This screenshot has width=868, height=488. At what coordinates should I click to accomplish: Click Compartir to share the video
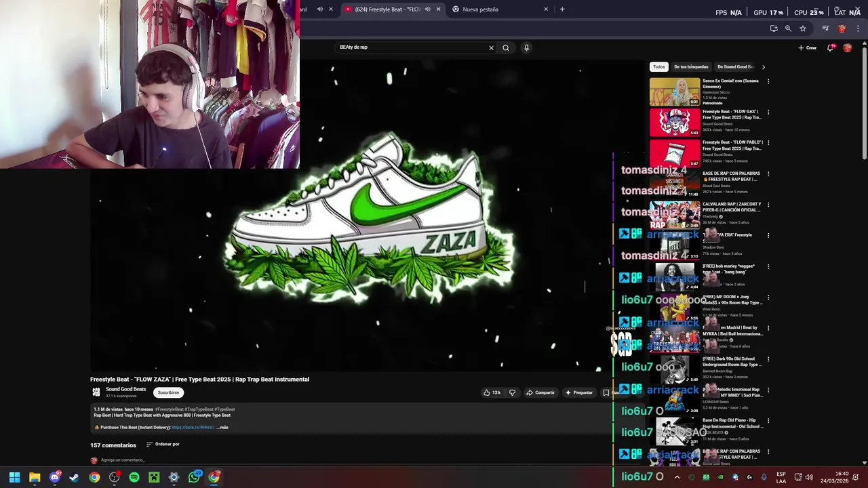pos(540,392)
